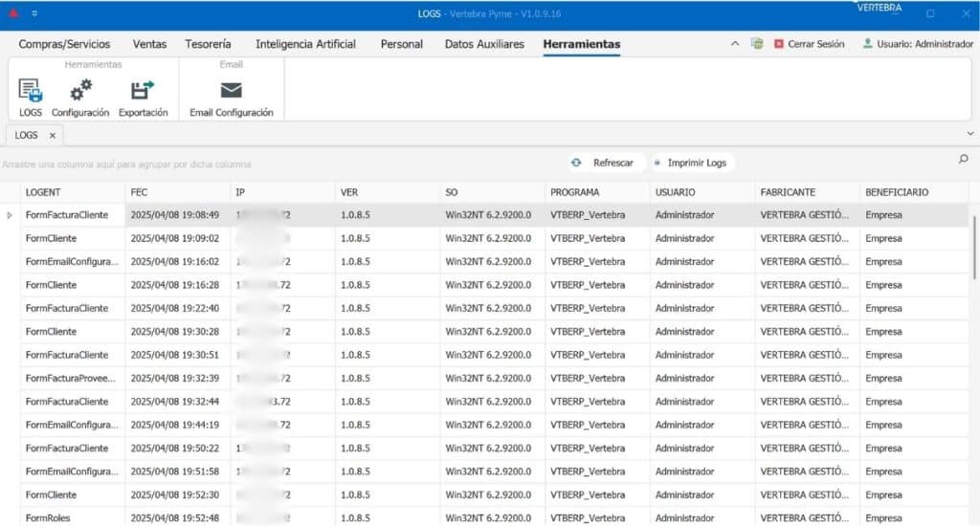Viewport: 980px width, 526px height.
Task: Close the LOGS document tab
Action: tap(53, 136)
